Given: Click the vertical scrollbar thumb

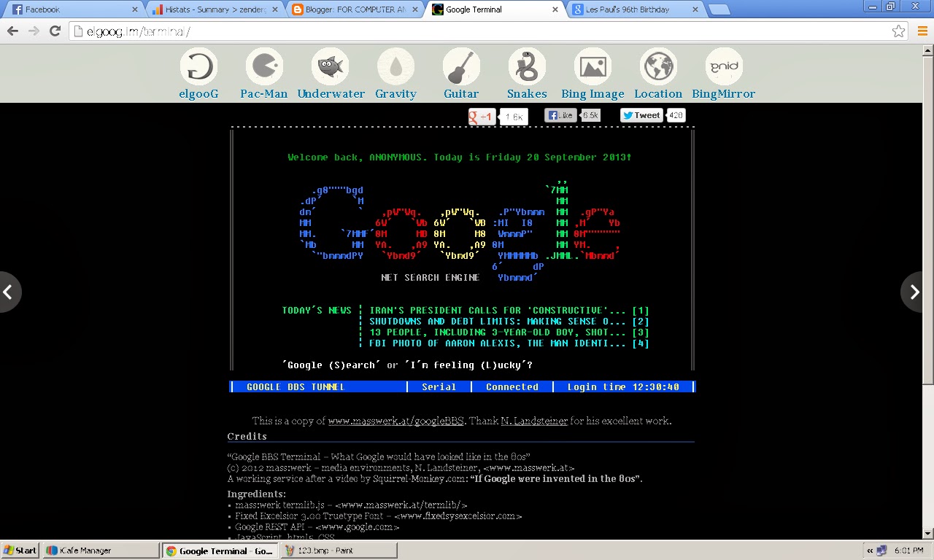Looking at the screenshot, I should (x=928, y=219).
